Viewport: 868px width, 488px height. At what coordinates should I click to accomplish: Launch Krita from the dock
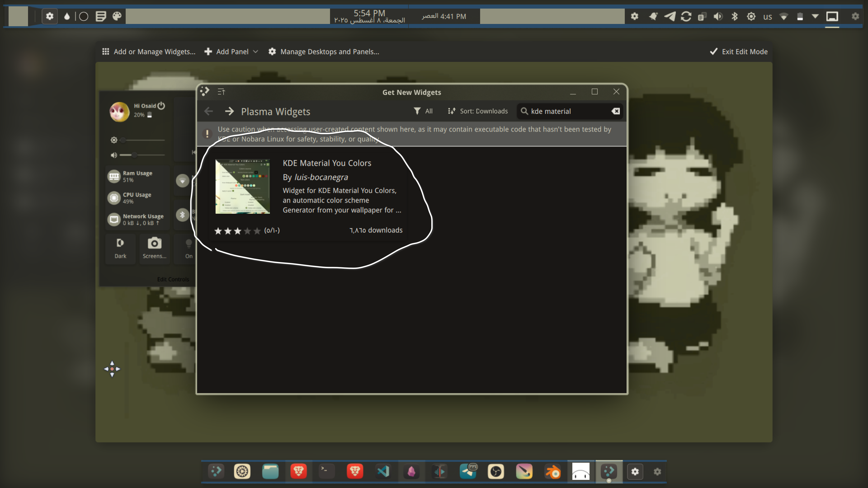pyautogui.click(x=524, y=471)
